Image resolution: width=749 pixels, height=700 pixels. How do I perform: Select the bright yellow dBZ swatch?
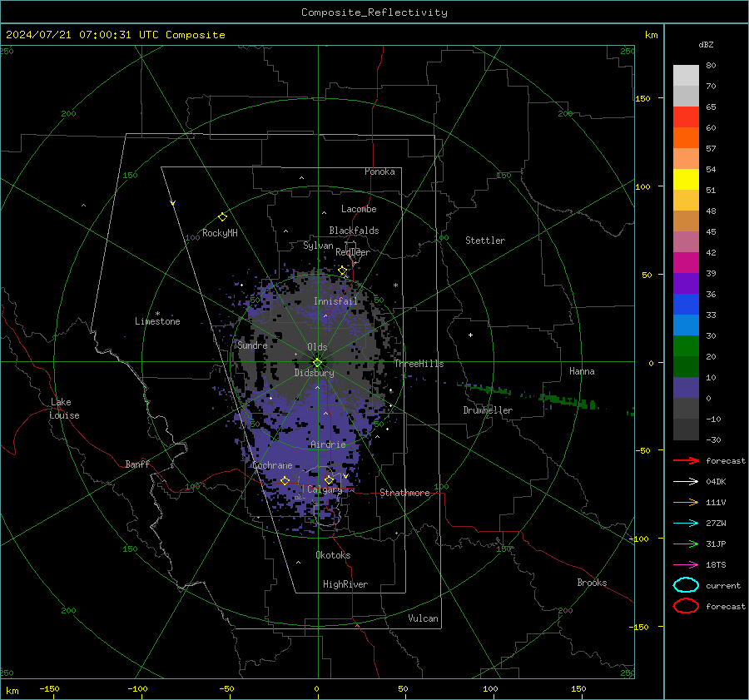point(686,180)
